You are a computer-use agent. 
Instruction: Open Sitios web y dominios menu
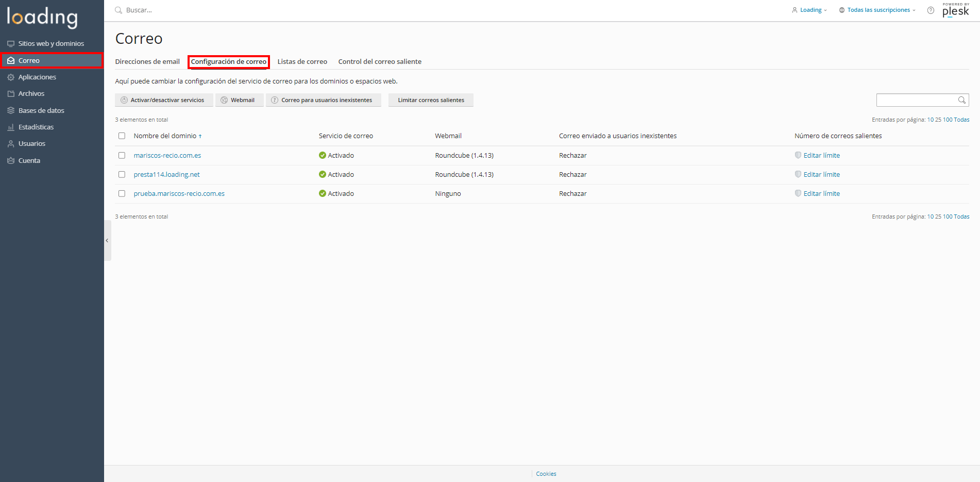(52, 44)
